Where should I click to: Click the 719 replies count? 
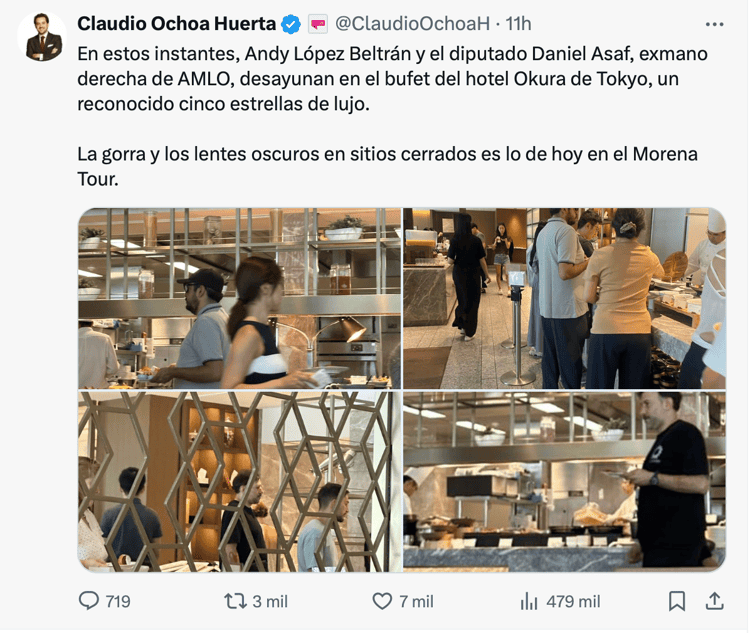coord(118,601)
